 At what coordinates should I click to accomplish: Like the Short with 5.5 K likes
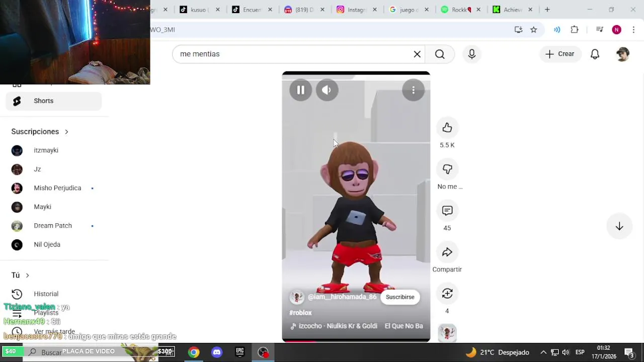(x=447, y=128)
